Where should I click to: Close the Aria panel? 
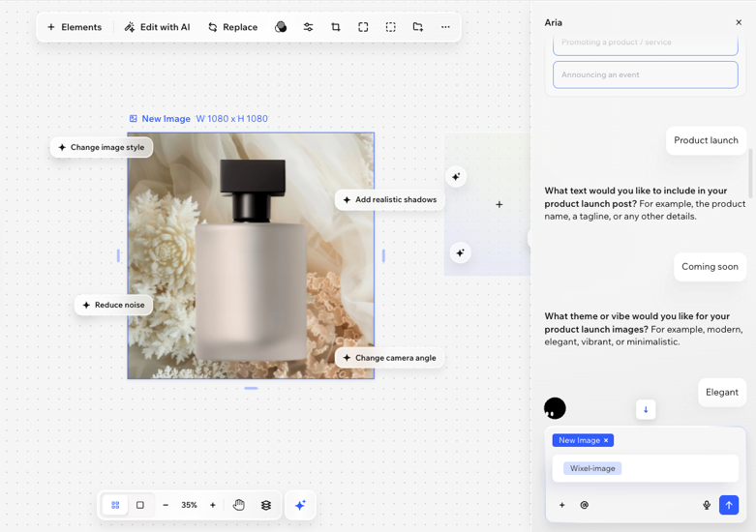tap(739, 22)
